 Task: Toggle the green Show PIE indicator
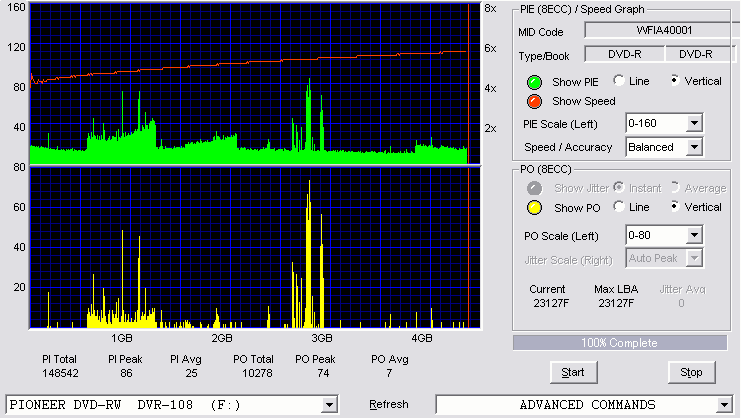(x=534, y=82)
